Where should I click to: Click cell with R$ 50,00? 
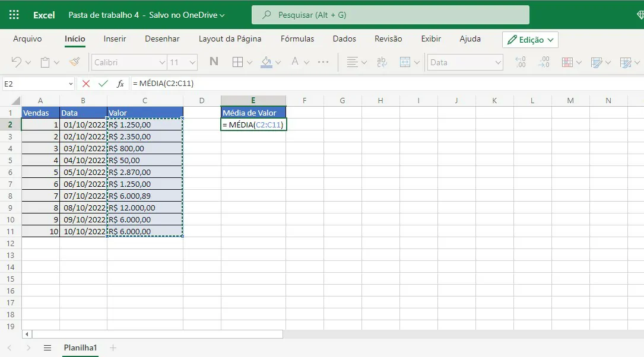(145, 161)
